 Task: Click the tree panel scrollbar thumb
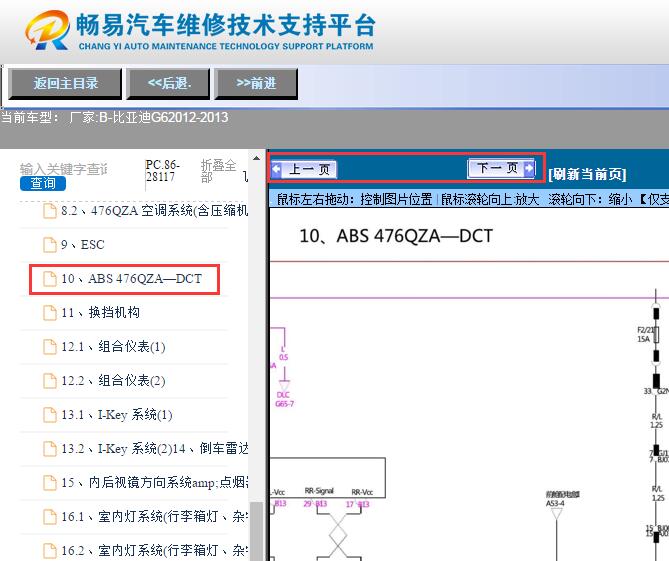click(x=256, y=531)
